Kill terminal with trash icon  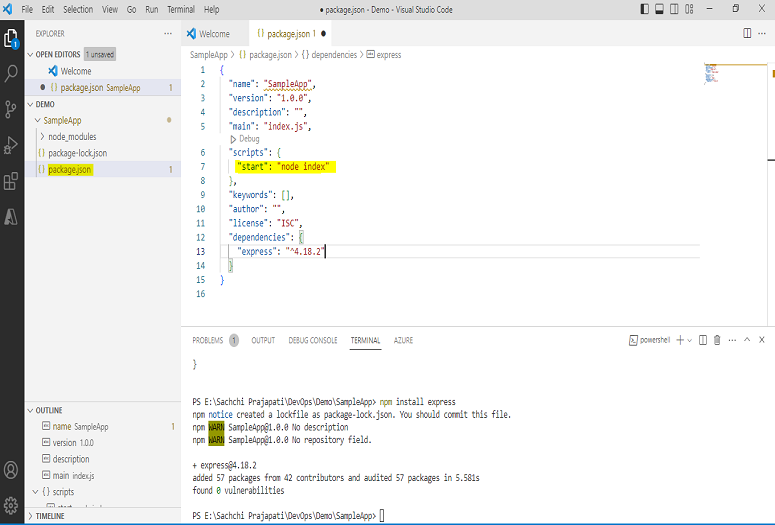pos(717,340)
